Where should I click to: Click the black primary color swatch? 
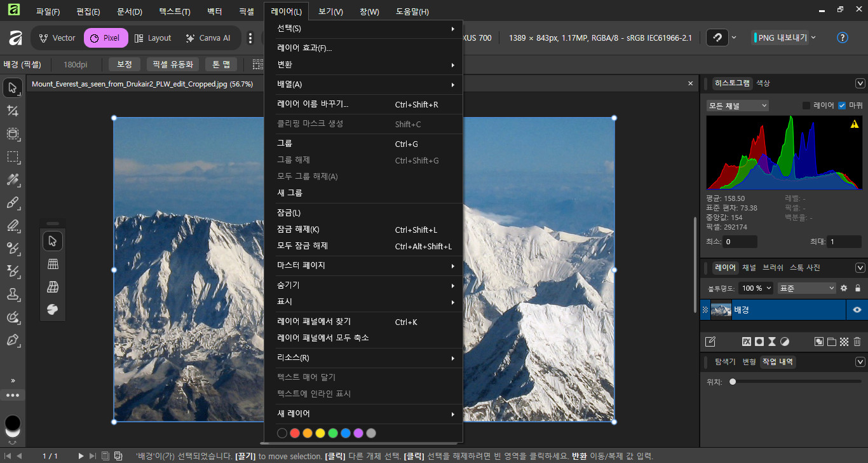pos(13,424)
